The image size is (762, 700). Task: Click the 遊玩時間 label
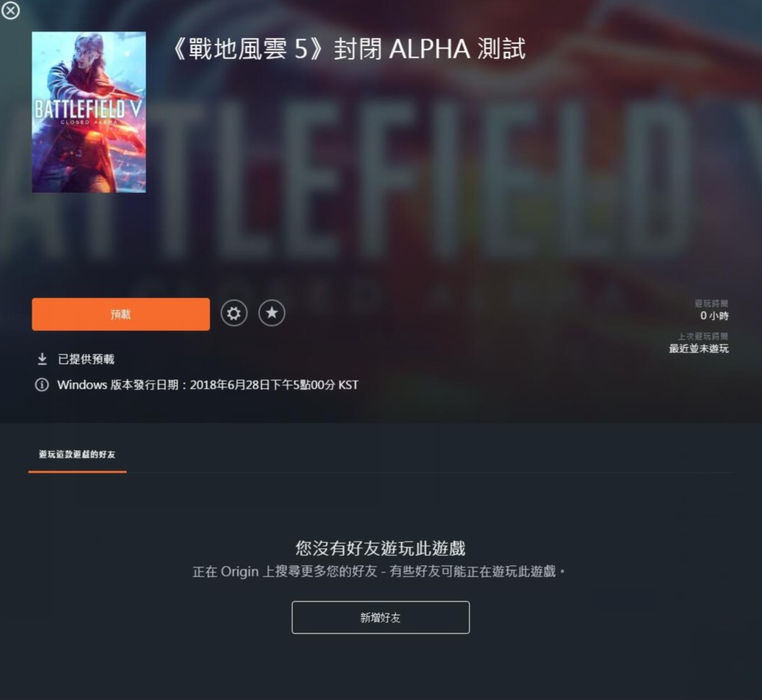click(x=712, y=303)
